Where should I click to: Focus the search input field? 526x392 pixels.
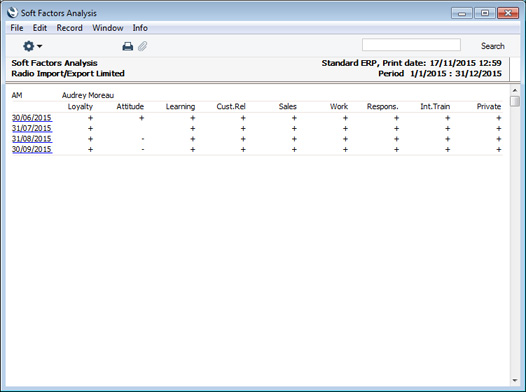coord(411,45)
